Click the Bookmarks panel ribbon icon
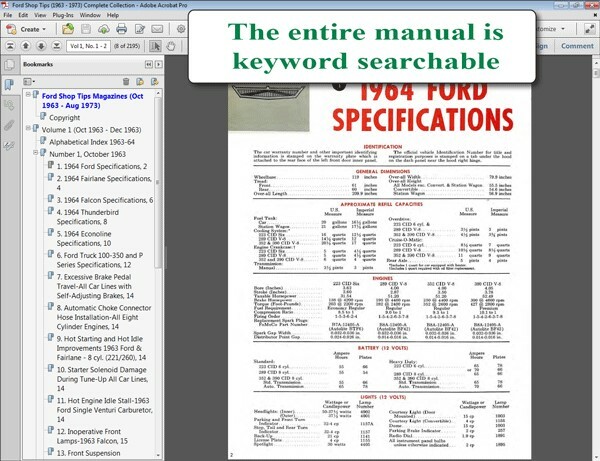600x461 pixels. (9, 85)
